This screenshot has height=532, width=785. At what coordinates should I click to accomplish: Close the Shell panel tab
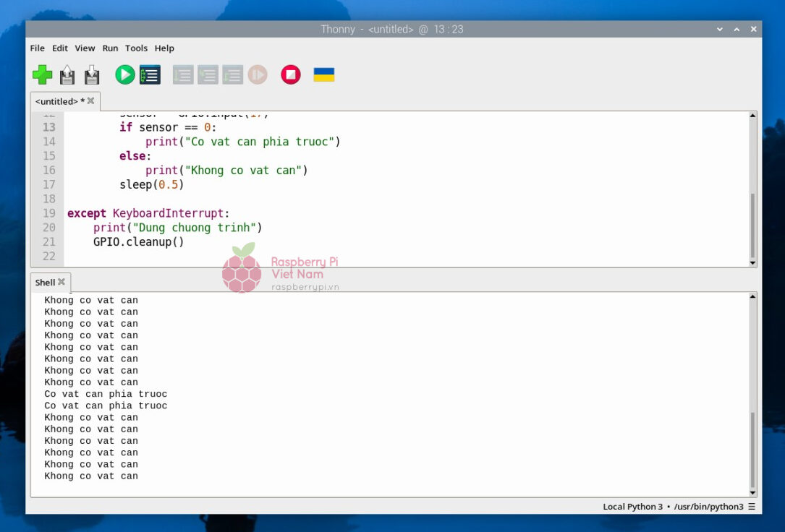point(61,282)
